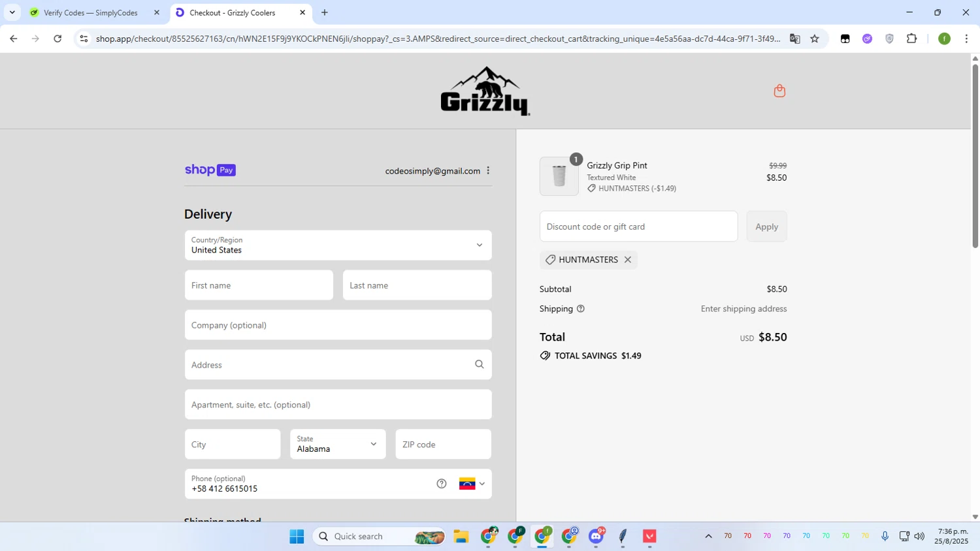Focus the ZIP code field
This screenshot has height=551, width=980.
443,444
